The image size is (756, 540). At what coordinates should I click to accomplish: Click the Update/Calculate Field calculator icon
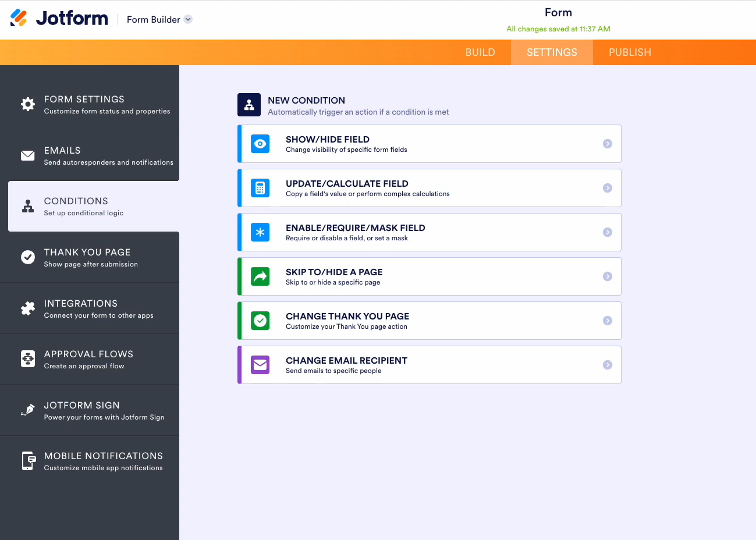260,188
